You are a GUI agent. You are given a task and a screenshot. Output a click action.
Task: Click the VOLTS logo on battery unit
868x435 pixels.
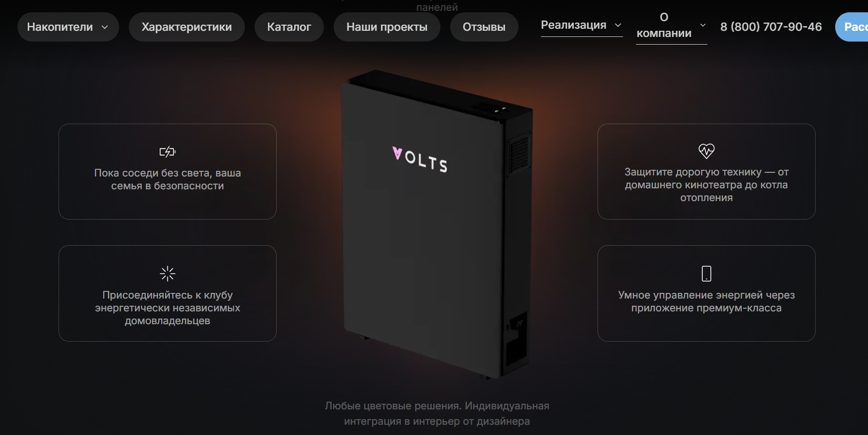[x=420, y=160]
